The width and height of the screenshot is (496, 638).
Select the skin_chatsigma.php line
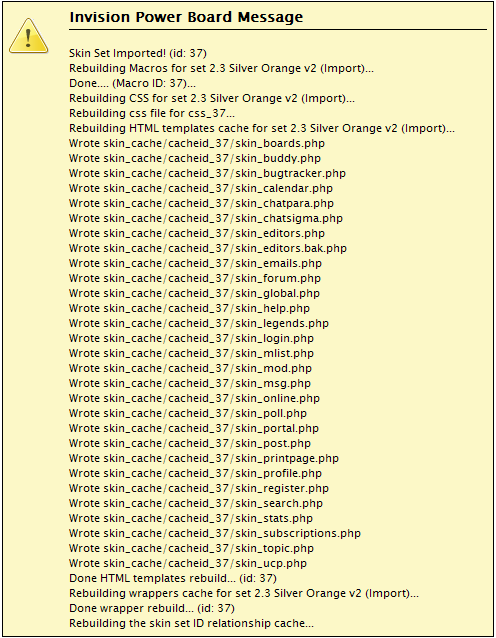206,218
